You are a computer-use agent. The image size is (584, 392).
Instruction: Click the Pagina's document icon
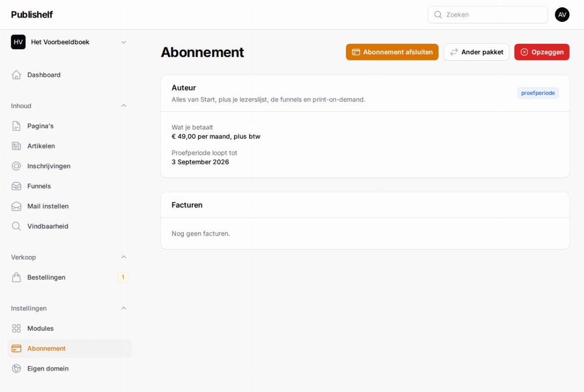(x=17, y=126)
